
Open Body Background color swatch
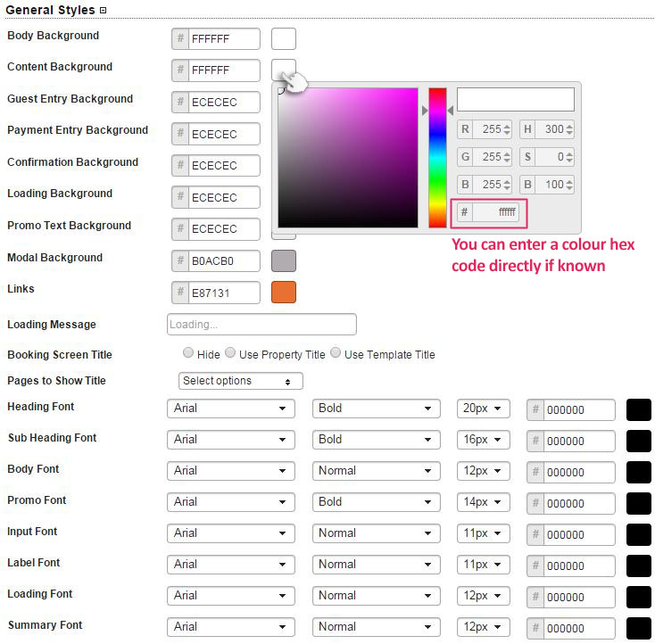click(x=284, y=39)
